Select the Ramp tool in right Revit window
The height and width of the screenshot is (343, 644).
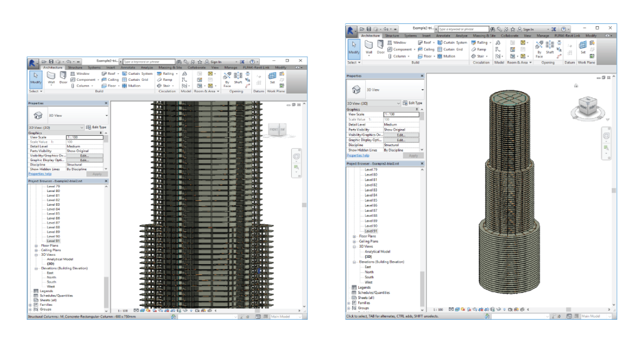click(x=478, y=49)
